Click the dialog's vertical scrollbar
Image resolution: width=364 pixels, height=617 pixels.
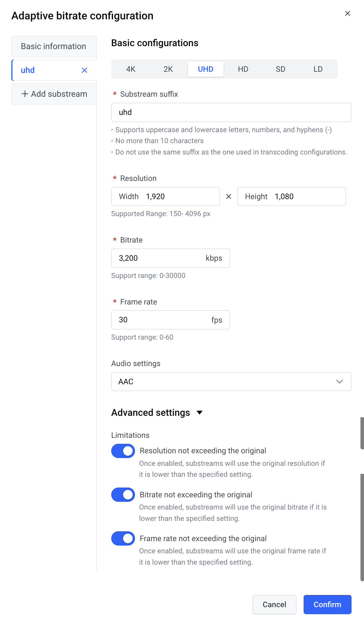(x=362, y=527)
